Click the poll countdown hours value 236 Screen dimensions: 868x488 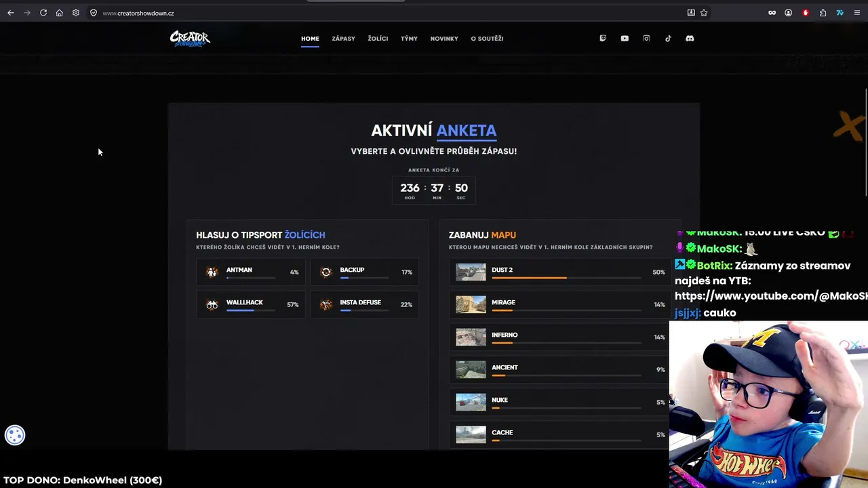point(410,188)
